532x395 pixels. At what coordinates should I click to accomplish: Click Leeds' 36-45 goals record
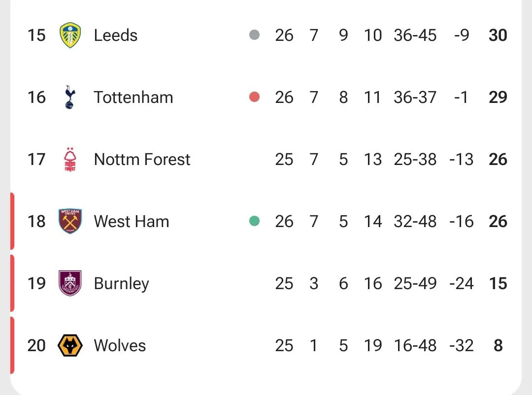415,35
